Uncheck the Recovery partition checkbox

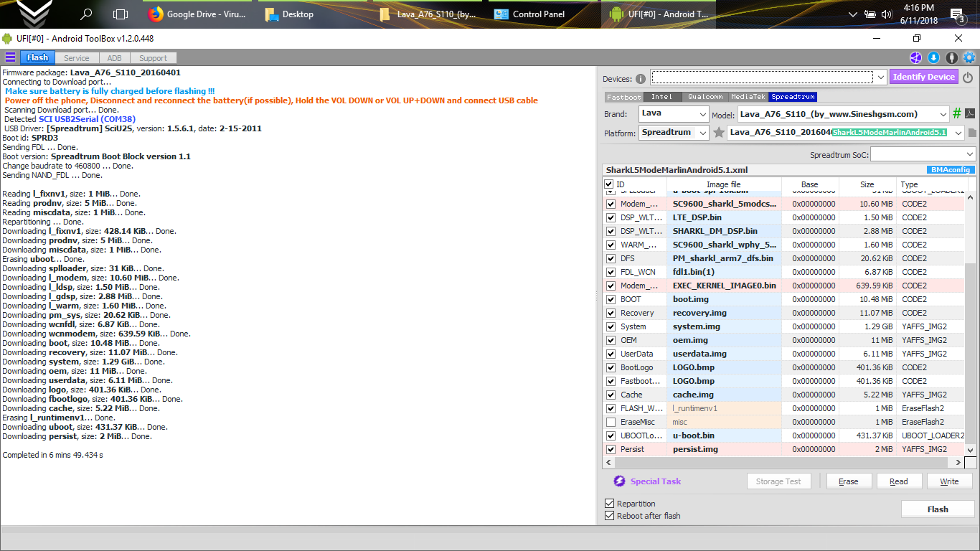611,313
